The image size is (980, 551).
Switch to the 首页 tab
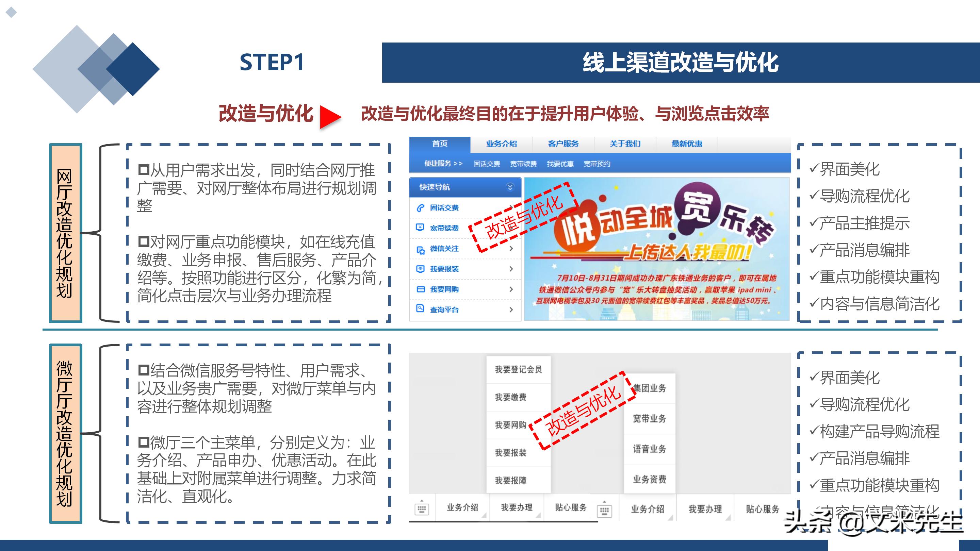(x=439, y=144)
